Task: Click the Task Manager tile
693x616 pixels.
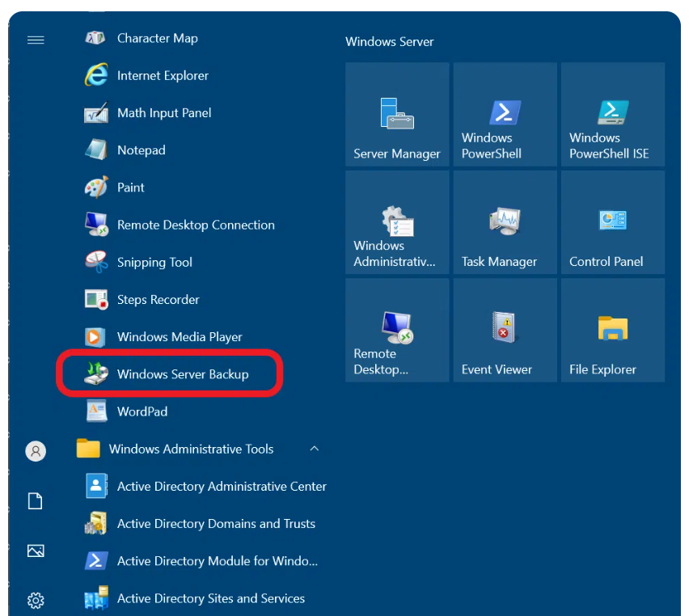Action: tap(505, 223)
